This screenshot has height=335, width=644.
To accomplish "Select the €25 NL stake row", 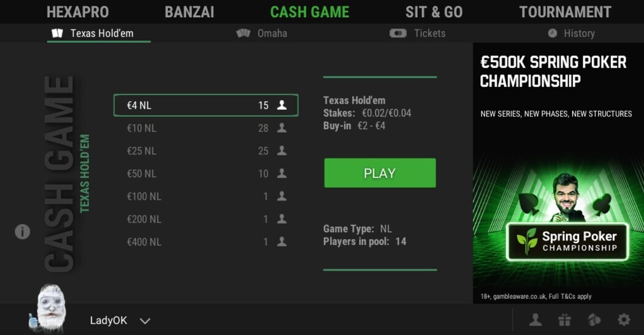I will (206, 151).
